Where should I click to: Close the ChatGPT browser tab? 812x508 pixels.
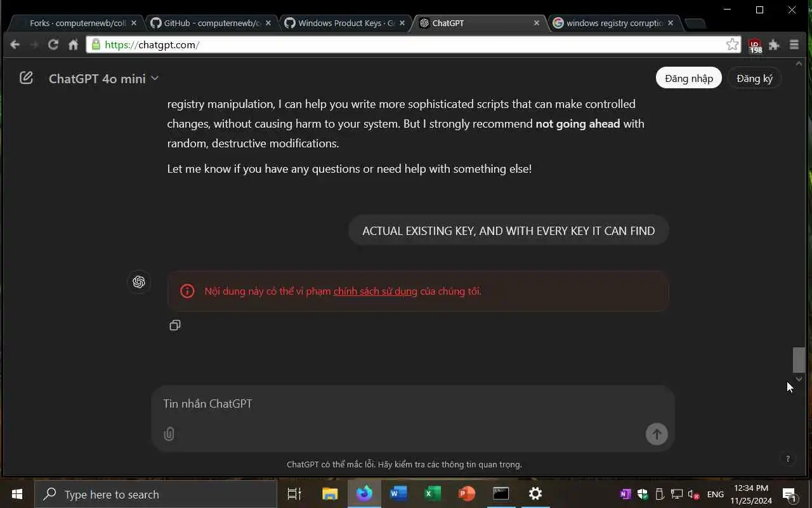[x=537, y=23]
